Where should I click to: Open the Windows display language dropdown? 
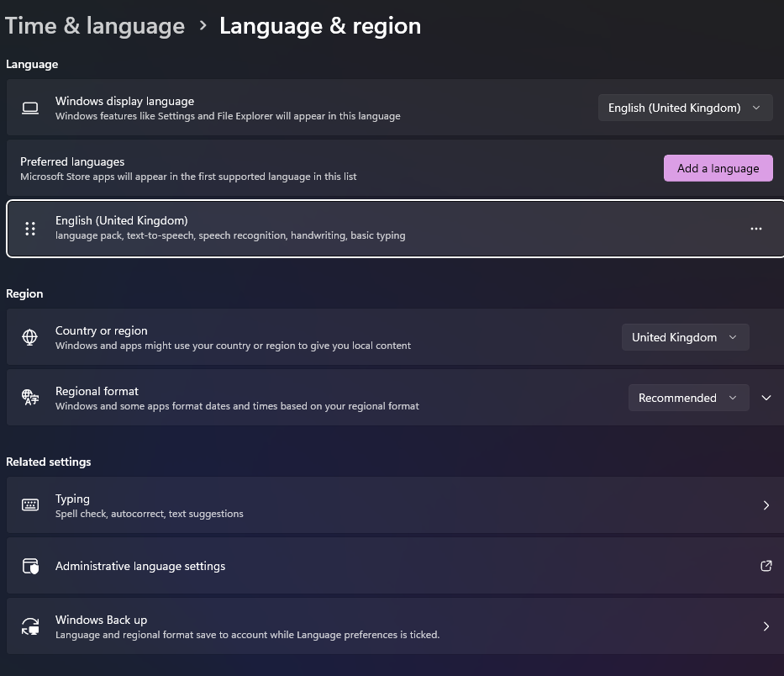pos(685,108)
